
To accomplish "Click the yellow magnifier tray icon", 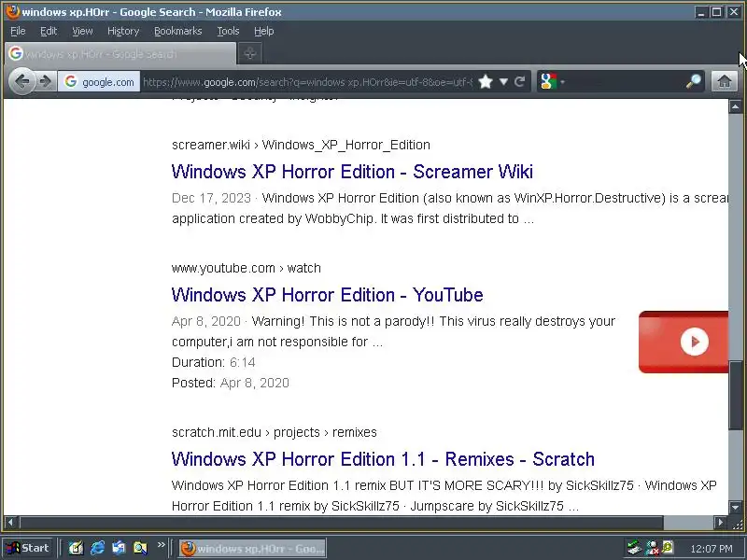I will click(x=668, y=547).
